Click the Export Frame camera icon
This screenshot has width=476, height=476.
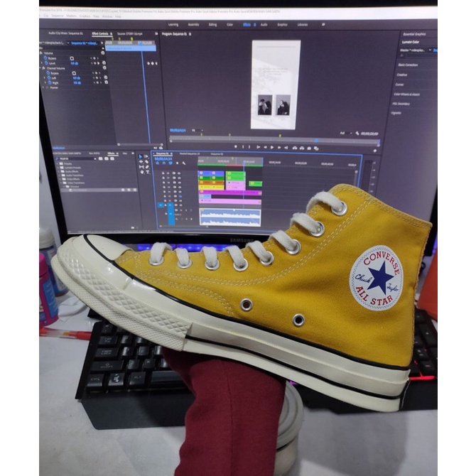click(x=309, y=148)
